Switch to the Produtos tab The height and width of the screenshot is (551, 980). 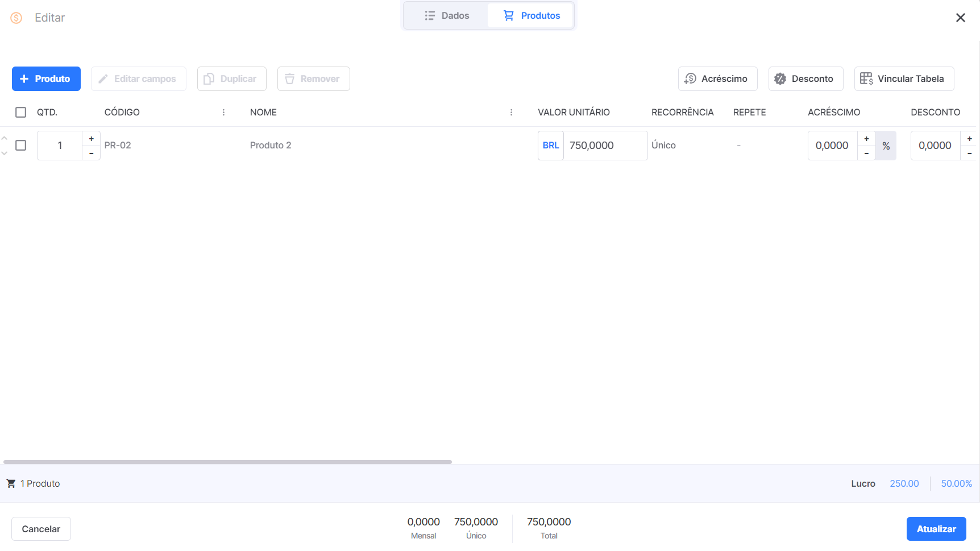pyautogui.click(x=531, y=16)
